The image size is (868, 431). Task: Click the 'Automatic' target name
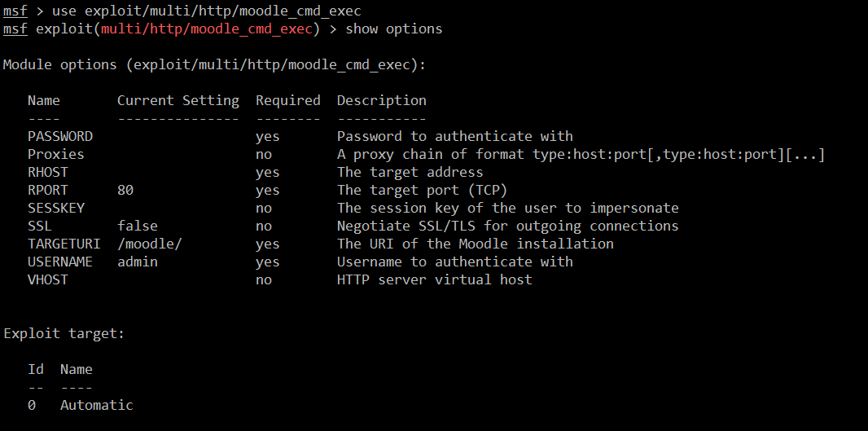pos(96,405)
